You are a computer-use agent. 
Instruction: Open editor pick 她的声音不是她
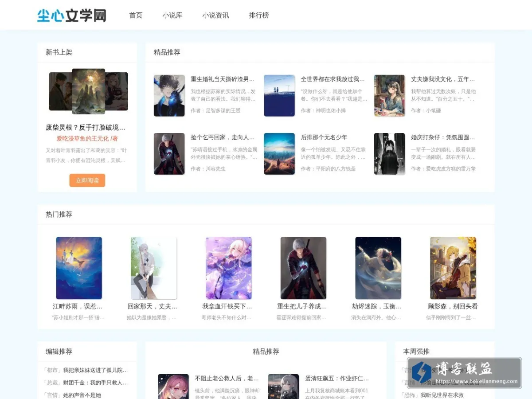[82, 395]
